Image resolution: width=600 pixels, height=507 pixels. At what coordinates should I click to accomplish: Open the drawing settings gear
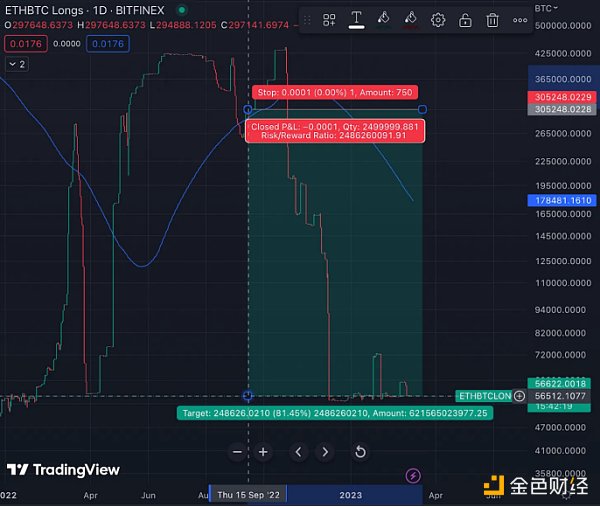(438, 19)
